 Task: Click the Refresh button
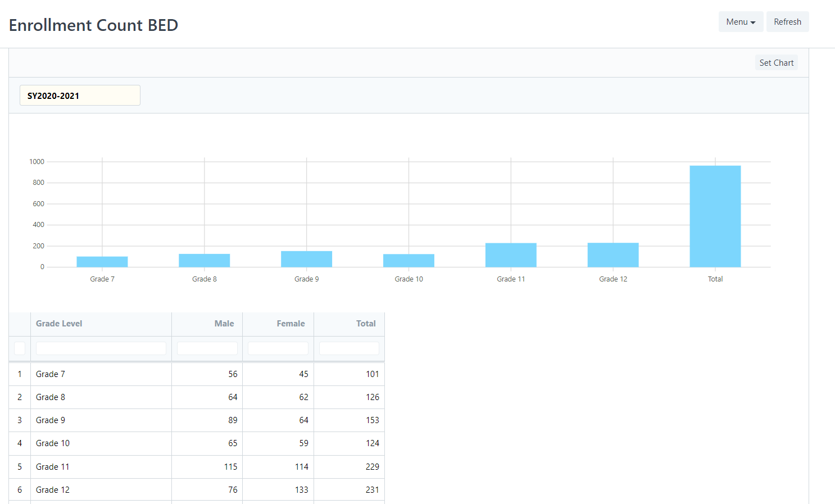pyautogui.click(x=787, y=21)
